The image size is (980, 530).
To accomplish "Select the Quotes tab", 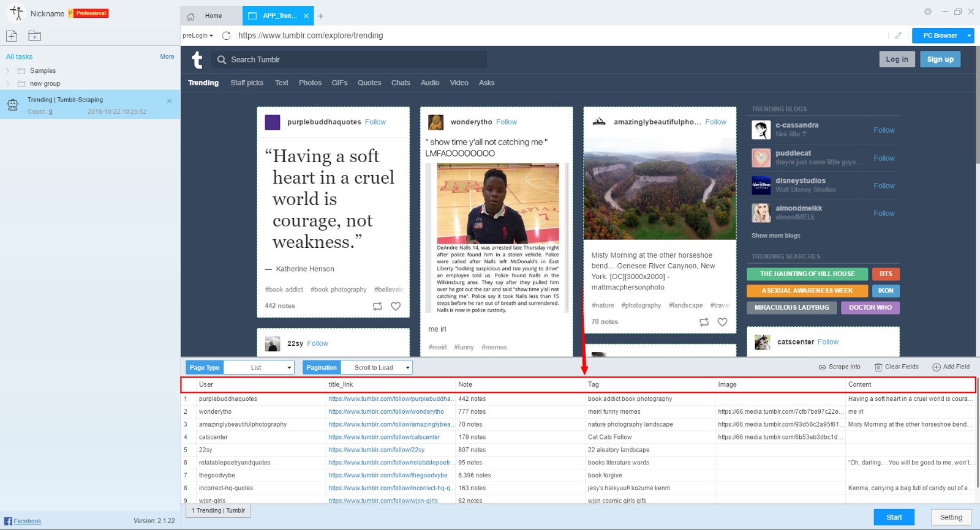I will tap(369, 83).
